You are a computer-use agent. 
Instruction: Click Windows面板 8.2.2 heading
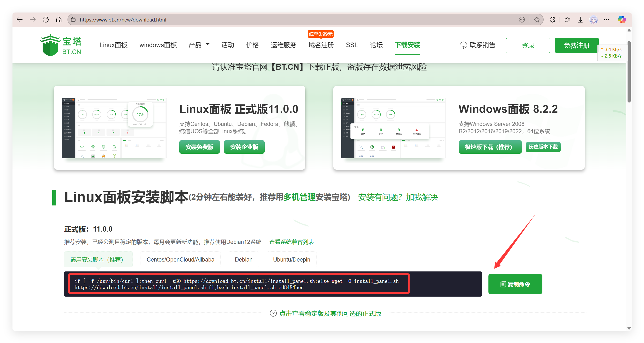(508, 109)
